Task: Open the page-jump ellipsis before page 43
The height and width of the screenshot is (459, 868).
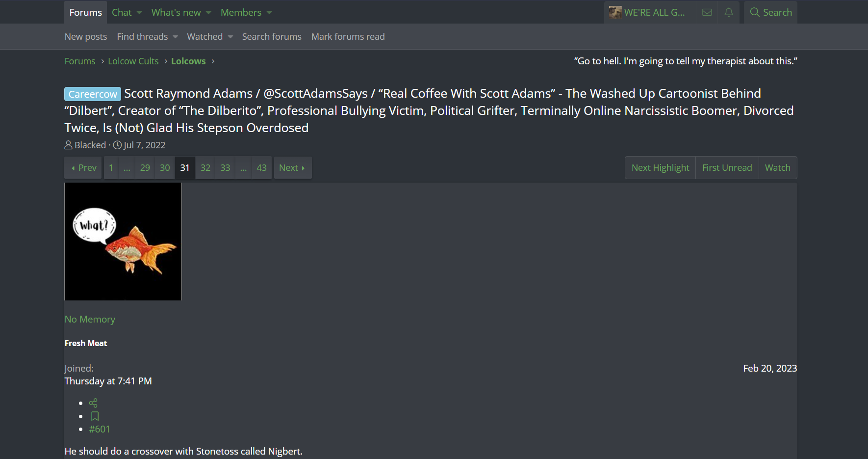Action: [243, 168]
